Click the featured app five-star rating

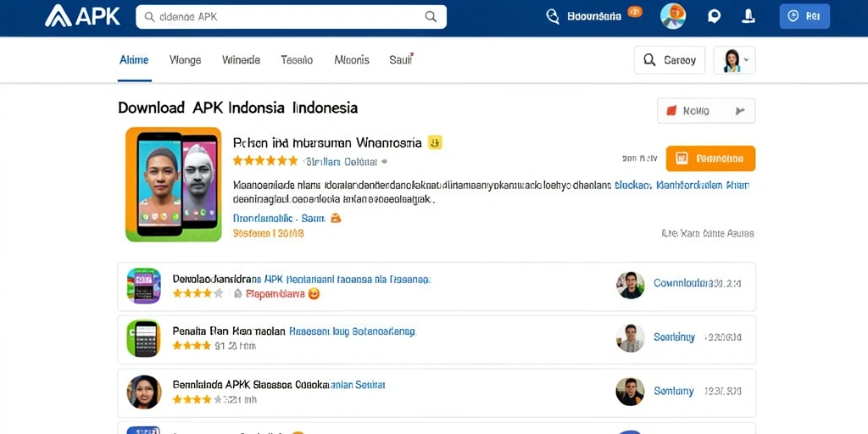(x=265, y=161)
